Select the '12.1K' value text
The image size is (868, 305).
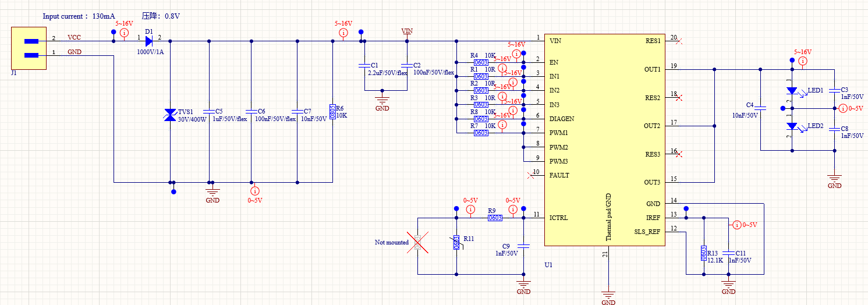click(x=715, y=261)
